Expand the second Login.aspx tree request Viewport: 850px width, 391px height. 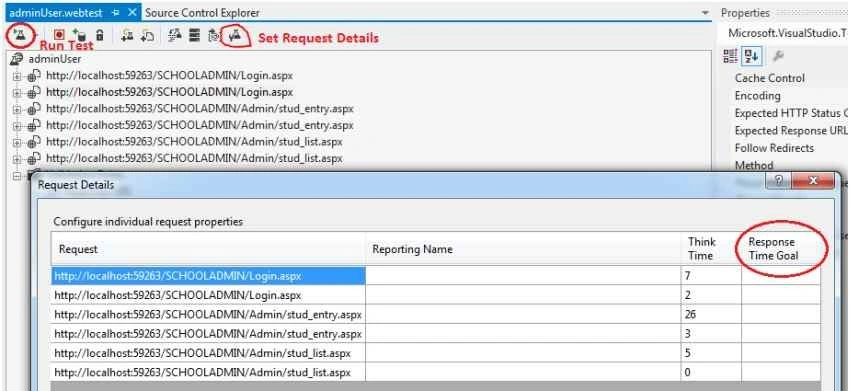tap(17, 93)
